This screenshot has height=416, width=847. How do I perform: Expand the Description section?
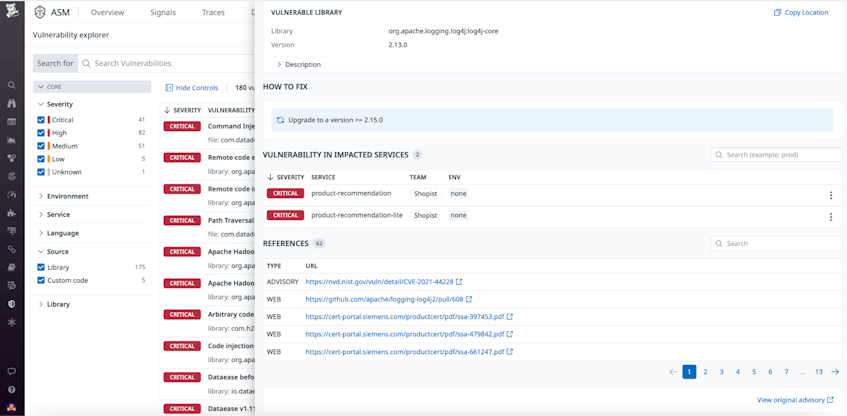pyautogui.click(x=298, y=64)
